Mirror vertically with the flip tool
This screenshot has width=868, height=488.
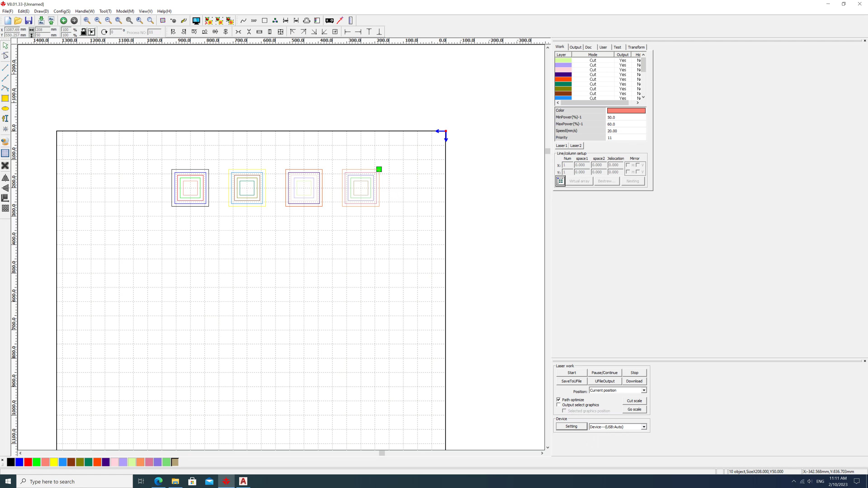[5, 188]
